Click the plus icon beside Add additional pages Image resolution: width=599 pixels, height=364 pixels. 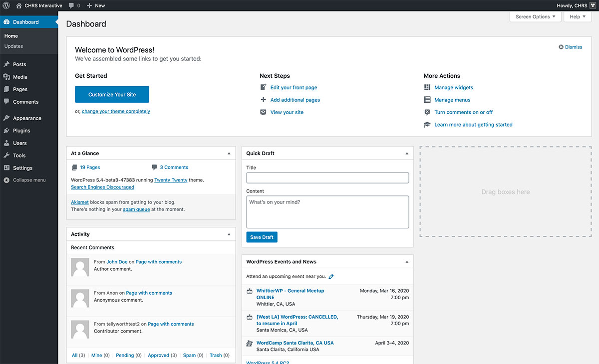point(264,100)
